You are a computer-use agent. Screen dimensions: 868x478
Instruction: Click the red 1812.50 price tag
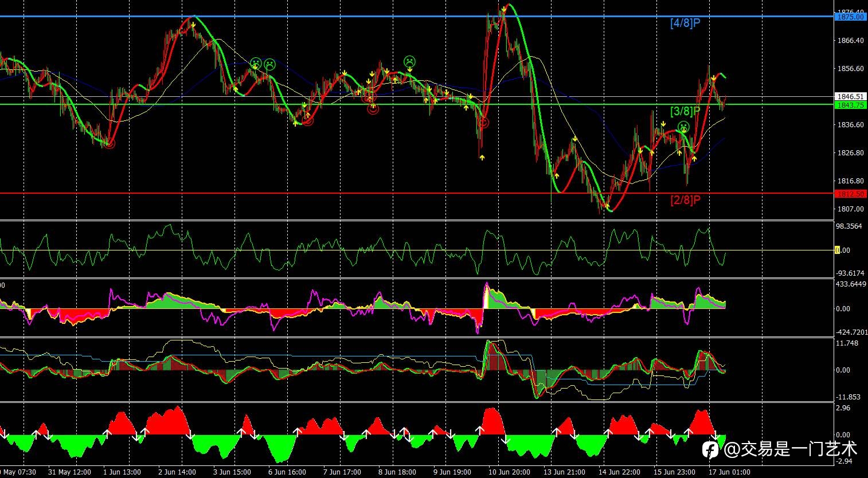(850, 194)
